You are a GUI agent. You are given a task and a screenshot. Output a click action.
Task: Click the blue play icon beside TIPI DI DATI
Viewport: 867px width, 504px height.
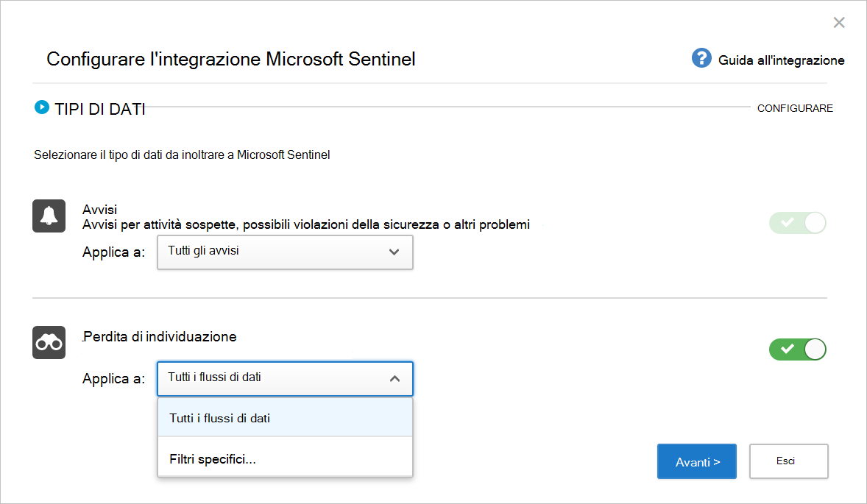pyautogui.click(x=41, y=107)
